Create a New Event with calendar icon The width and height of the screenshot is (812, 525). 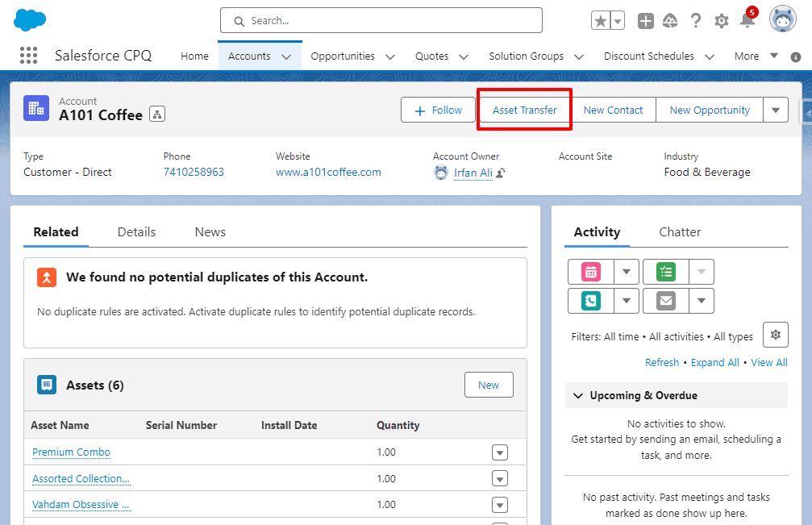coord(591,272)
